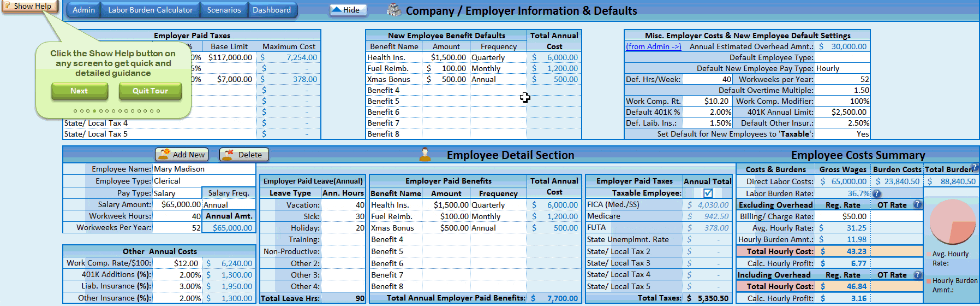
Task: Toggle the Taxable Employee checkbox
Action: coord(708,193)
